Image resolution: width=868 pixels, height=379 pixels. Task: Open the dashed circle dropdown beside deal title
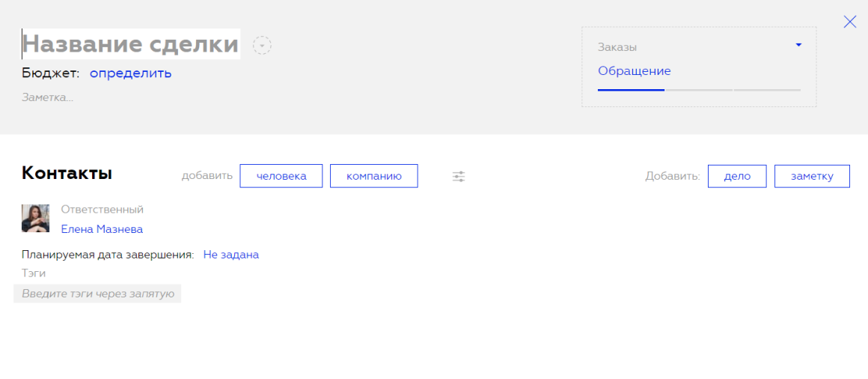click(262, 45)
